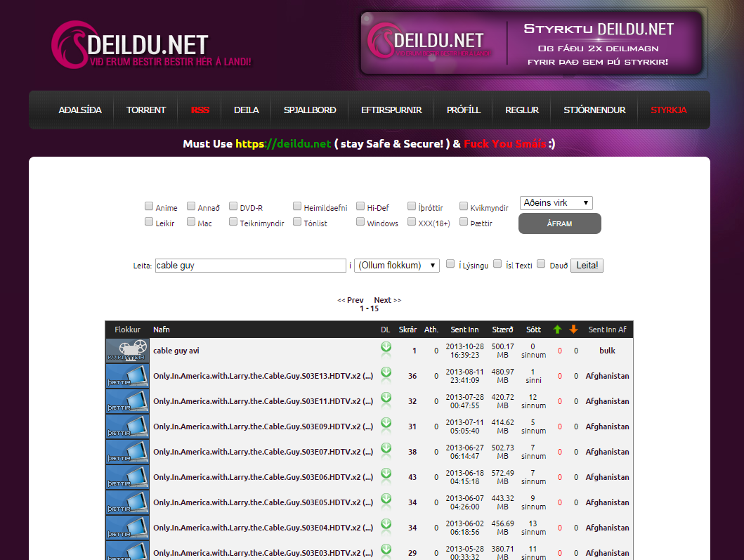Open the Aðeins virk dropdown

coord(556,203)
